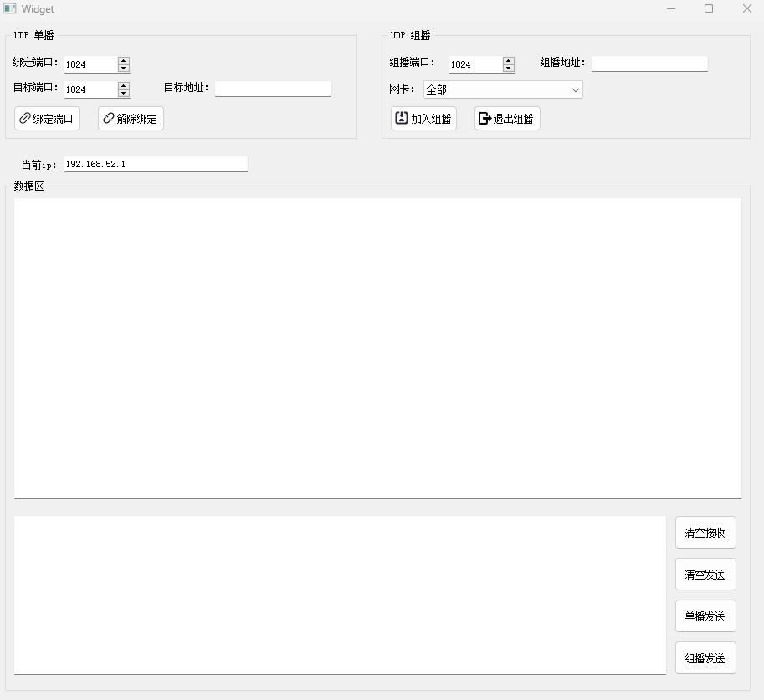The image size is (764, 700).
Task: Open the 网卡 network card dropdown
Action: (x=503, y=89)
